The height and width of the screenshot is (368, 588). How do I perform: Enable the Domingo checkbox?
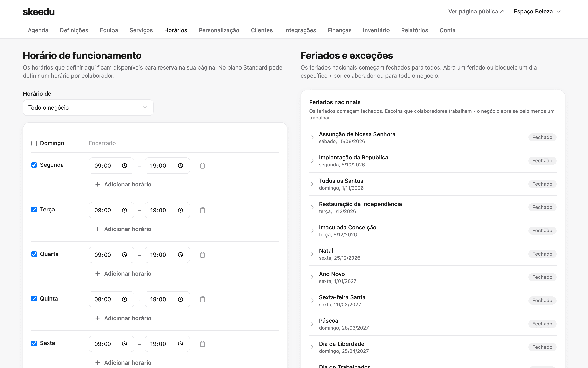(34, 143)
